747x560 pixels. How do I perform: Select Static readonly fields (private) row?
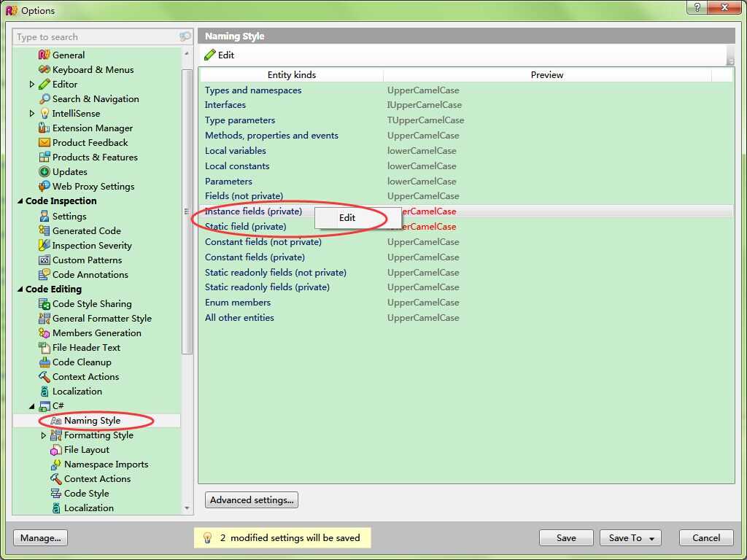466,287
